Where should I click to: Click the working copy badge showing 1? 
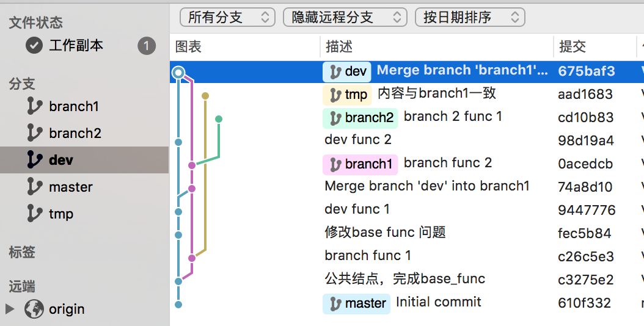coord(147,46)
